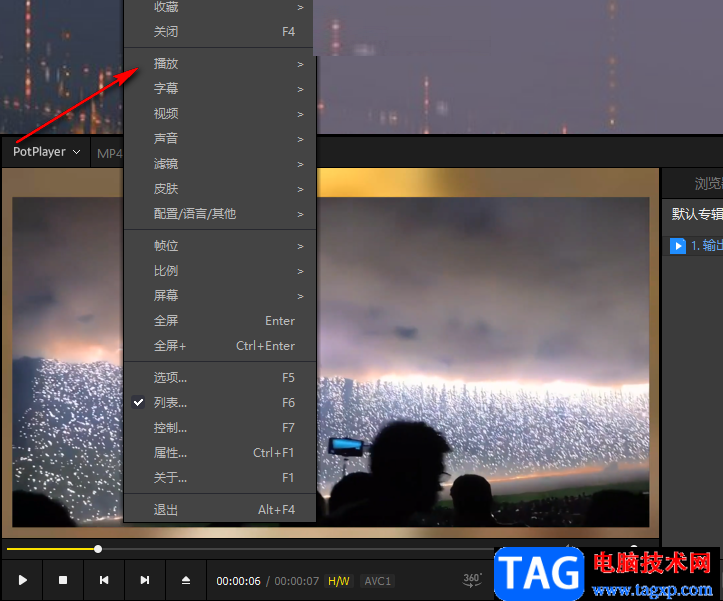
Task: Expand the 帧位 submenu
Action: [x=220, y=246]
